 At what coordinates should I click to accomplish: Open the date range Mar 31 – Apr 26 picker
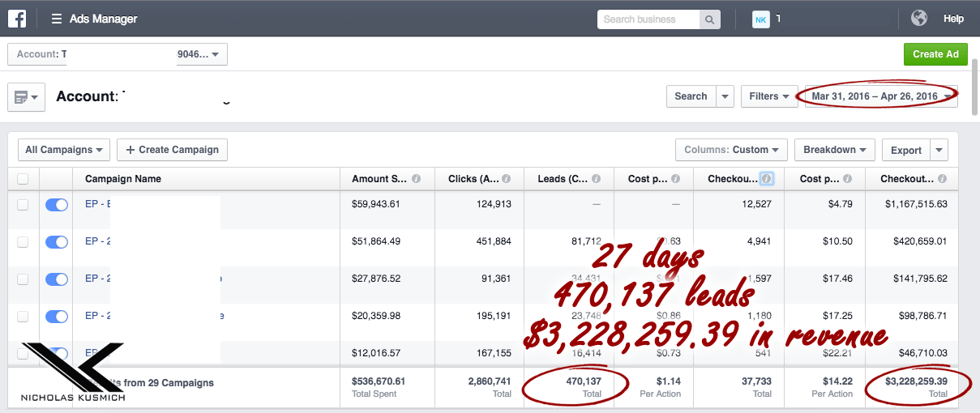pyautogui.click(x=881, y=96)
